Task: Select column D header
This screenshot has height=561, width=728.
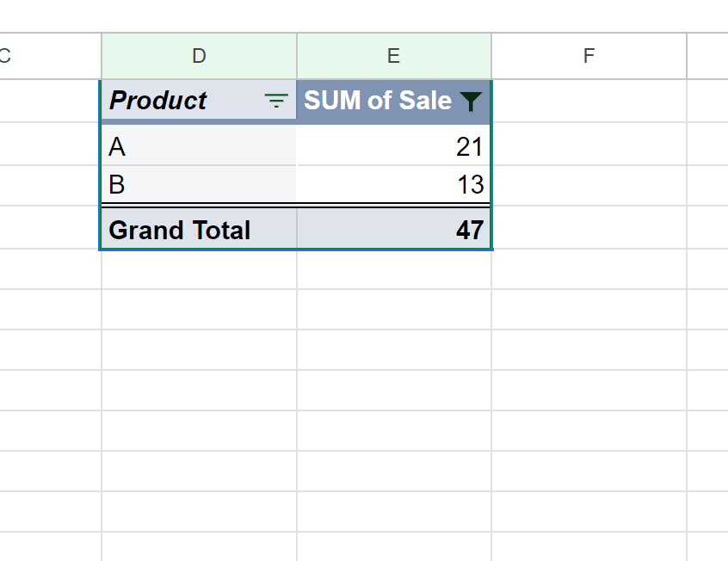Action: [199, 55]
